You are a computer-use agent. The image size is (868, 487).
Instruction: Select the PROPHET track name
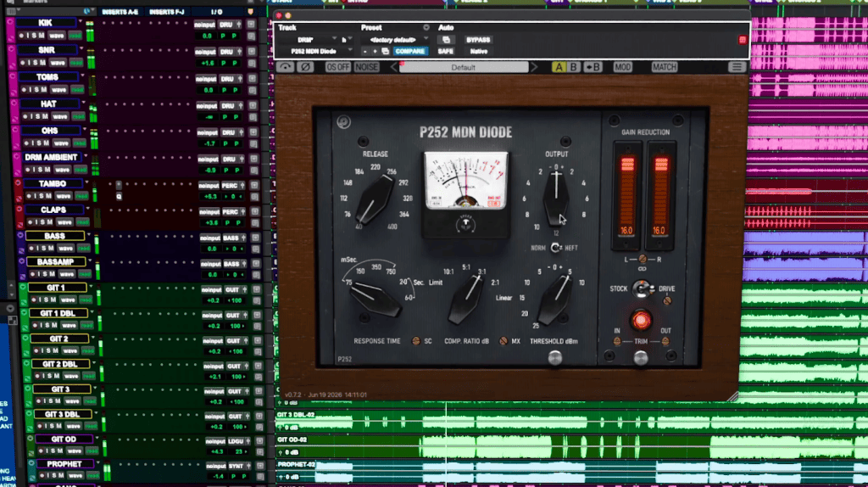point(64,464)
